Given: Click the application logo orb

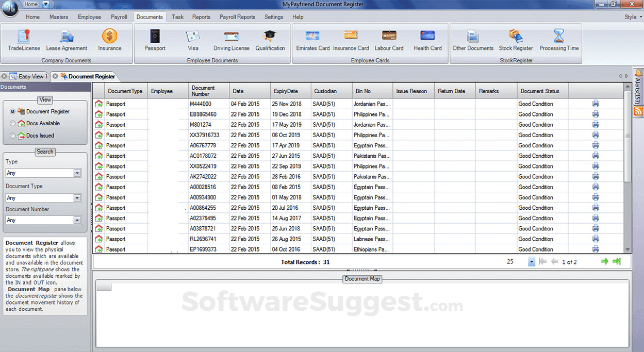Looking at the screenshot, I should (10, 9).
